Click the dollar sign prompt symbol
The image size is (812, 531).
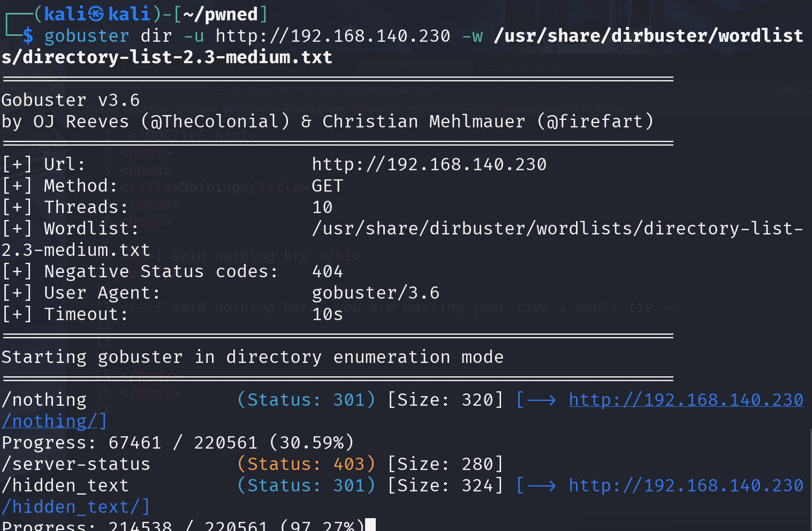point(28,36)
